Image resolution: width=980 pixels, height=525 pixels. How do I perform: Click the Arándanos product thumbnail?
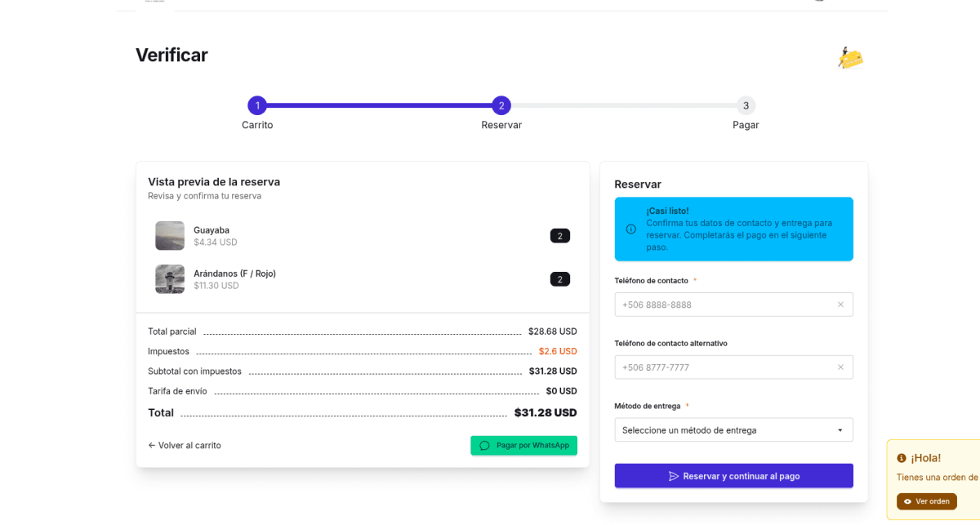[x=169, y=278]
